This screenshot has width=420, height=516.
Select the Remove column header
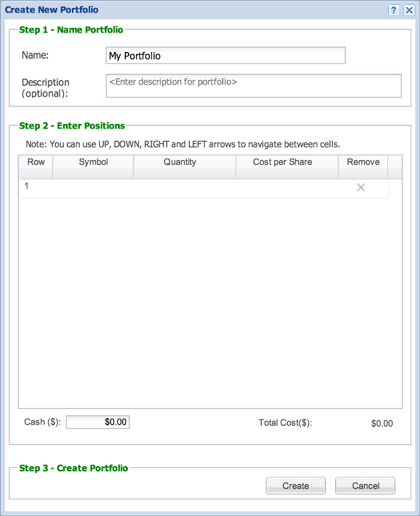point(363,167)
